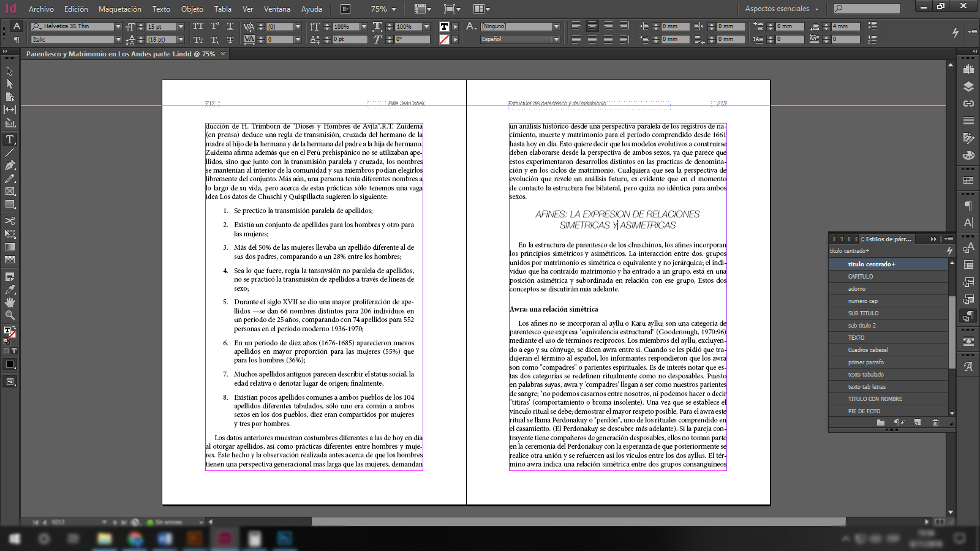
Task: Open the Italic font style dropdown
Action: tap(118, 40)
